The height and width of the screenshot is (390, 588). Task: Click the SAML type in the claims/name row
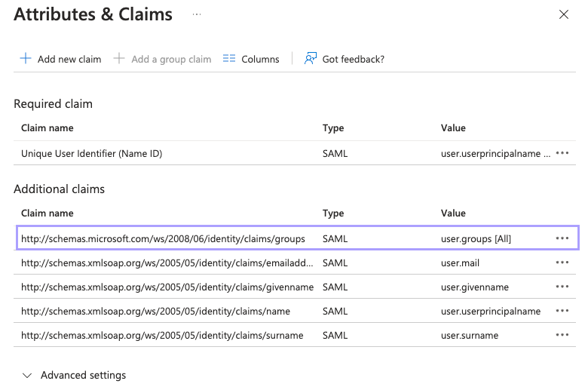coord(335,312)
